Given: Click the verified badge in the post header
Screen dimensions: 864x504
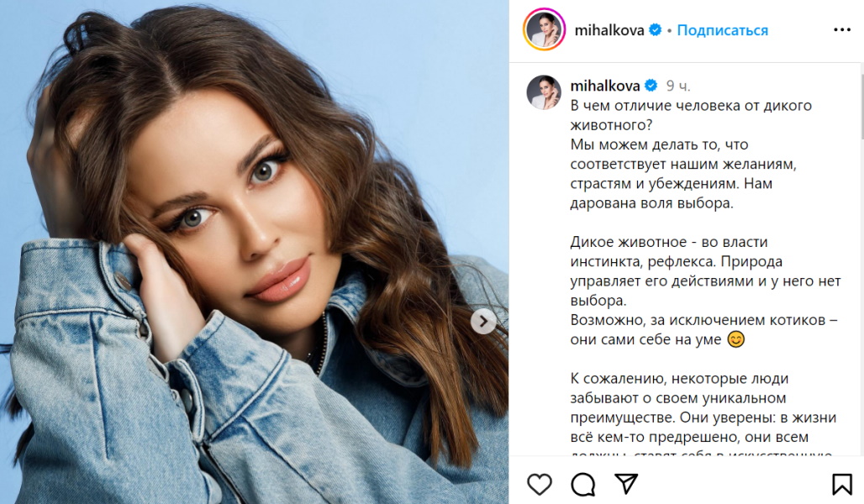Looking at the screenshot, I should coord(656,29).
